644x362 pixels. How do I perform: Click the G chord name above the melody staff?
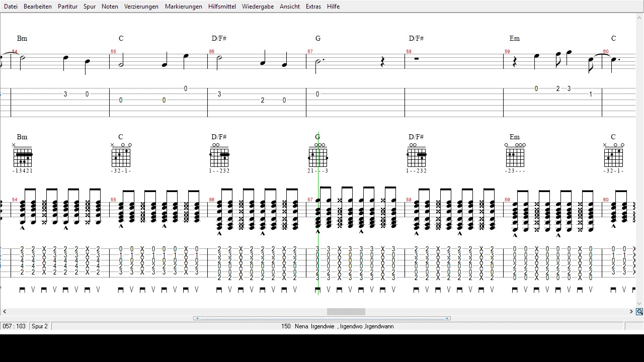click(318, 38)
